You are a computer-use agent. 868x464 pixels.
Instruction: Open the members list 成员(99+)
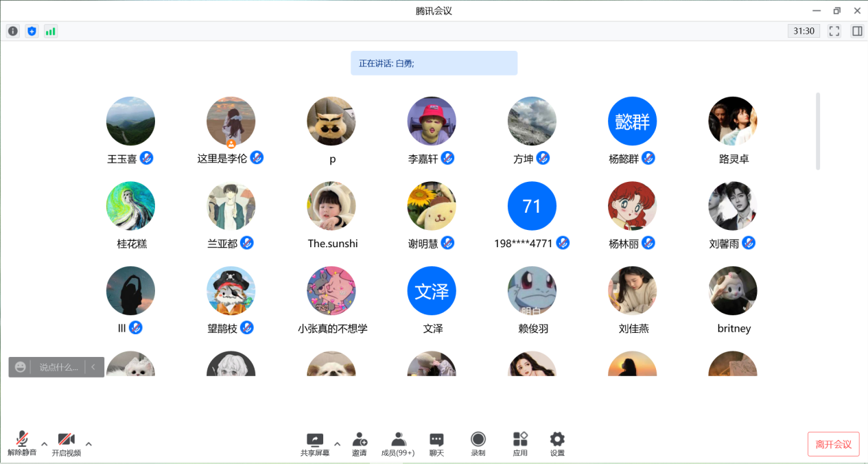[x=398, y=443]
